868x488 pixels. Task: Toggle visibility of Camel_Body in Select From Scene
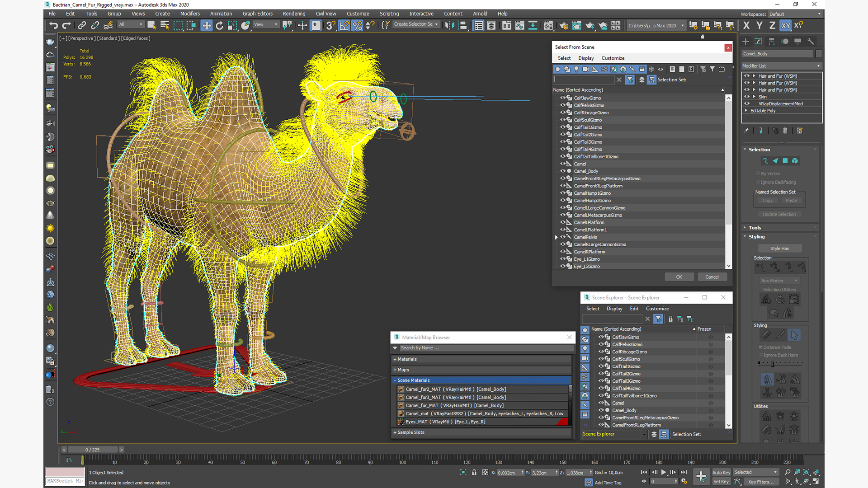[563, 171]
